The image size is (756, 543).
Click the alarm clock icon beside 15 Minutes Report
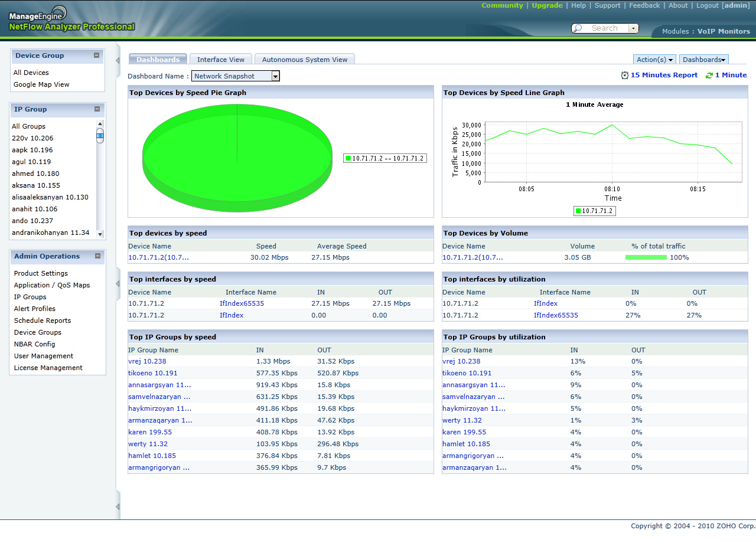pyautogui.click(x=625, y=75)
